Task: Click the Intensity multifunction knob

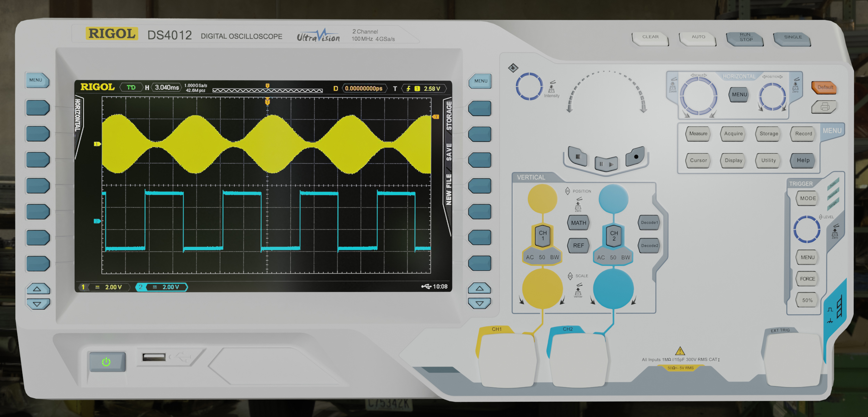Action: click(x=529, y=87)
